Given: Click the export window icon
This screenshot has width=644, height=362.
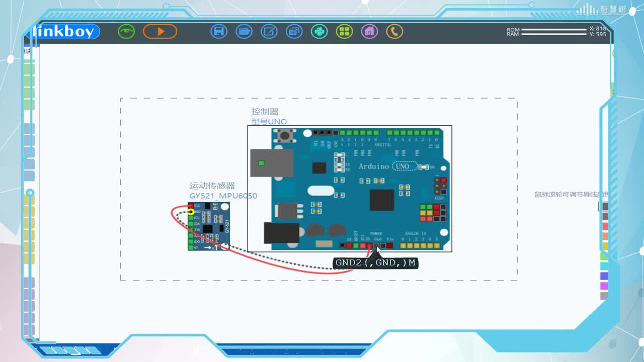Looking at the screenshot, I should click(294, 32).
